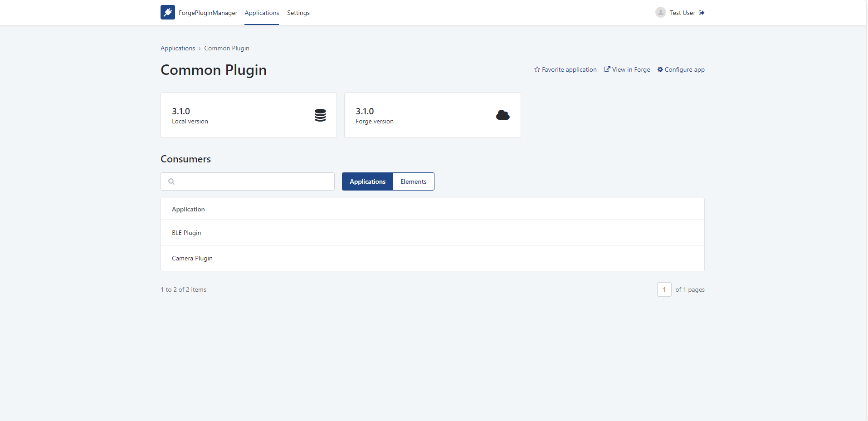Click the Application column header
The image size is (868, 421).
point(188,209)
